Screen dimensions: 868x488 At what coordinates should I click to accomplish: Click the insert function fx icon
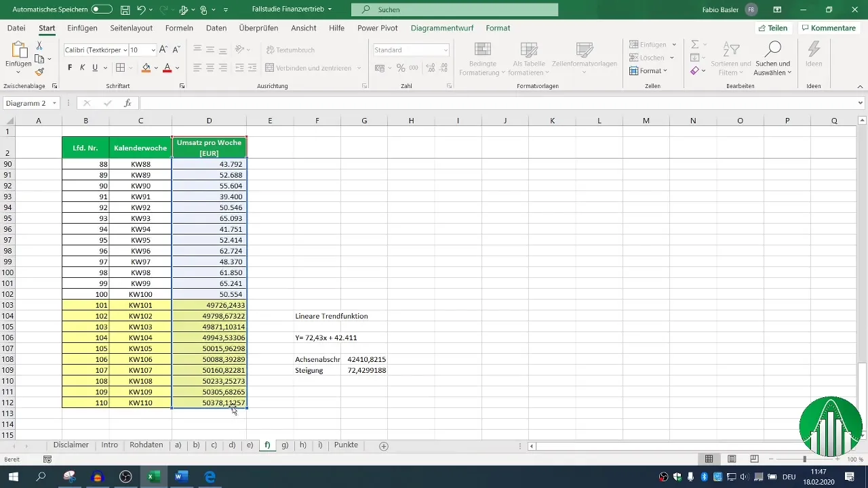click(x=127, y=103)
